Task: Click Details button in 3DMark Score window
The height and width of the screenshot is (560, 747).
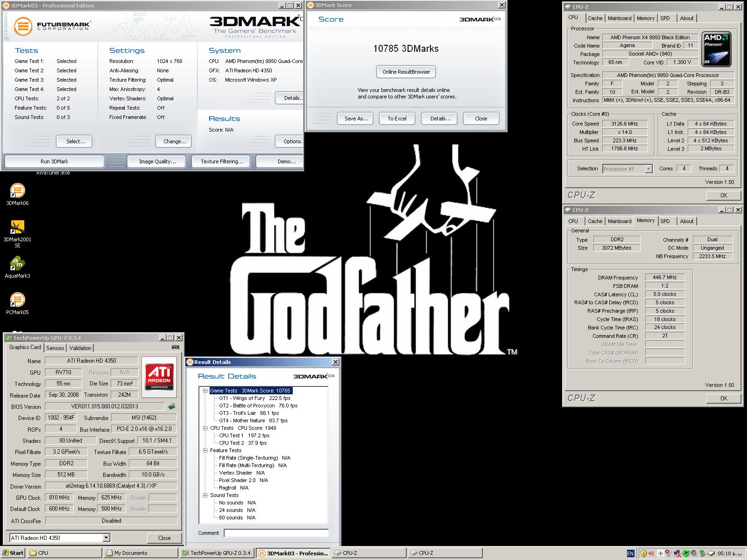Action: coord(440,119)
